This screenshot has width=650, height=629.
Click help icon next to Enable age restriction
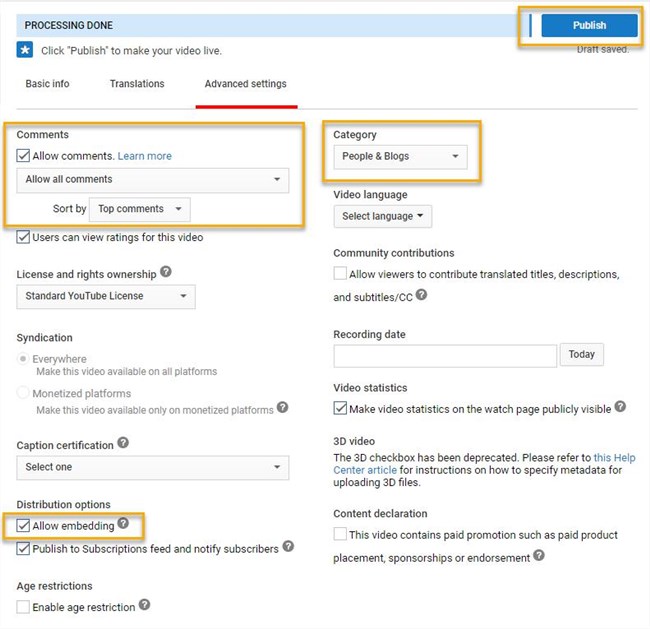(145, 605)
